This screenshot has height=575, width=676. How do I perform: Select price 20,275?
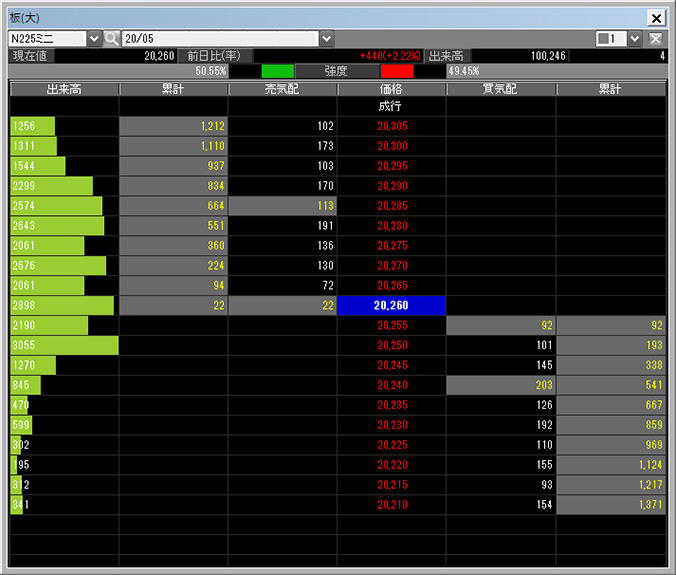[x=392, y=246]
